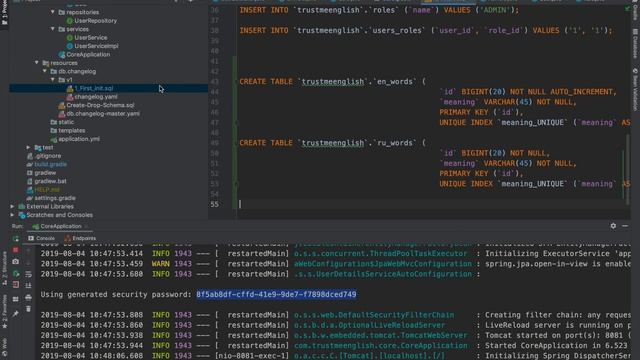Viewport: 640px width, 360px height.
Task: Open HELP.md file
Action: pos(43,190)
